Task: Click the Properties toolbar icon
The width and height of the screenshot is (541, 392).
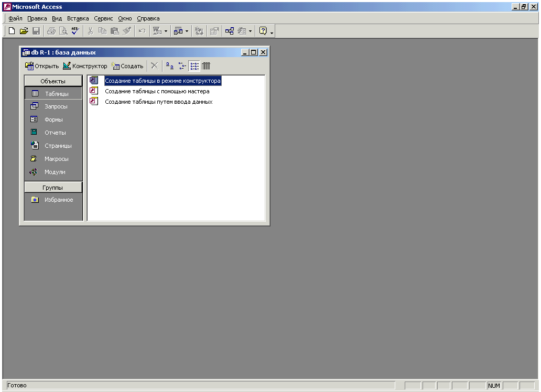Action: point(214,31)
